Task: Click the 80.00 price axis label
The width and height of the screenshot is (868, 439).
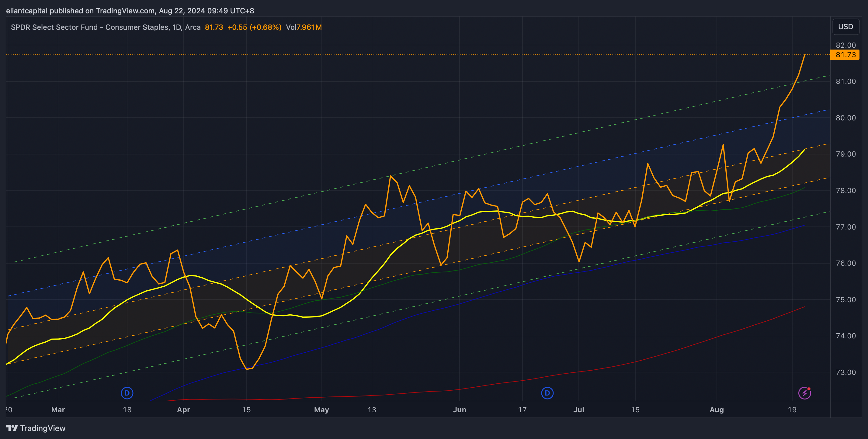Action: coord(845,118)
